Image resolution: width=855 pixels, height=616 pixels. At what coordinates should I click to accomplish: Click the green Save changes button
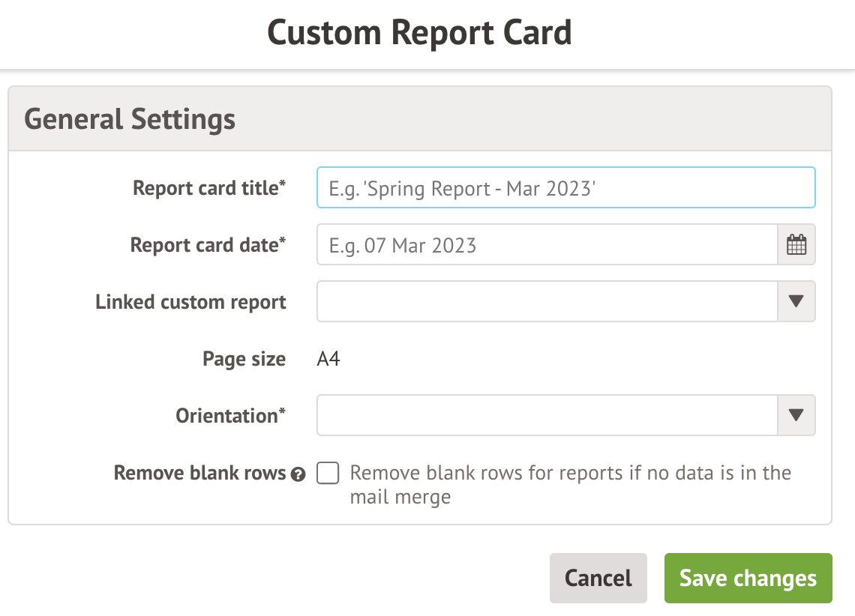click(x=748, y=578)
